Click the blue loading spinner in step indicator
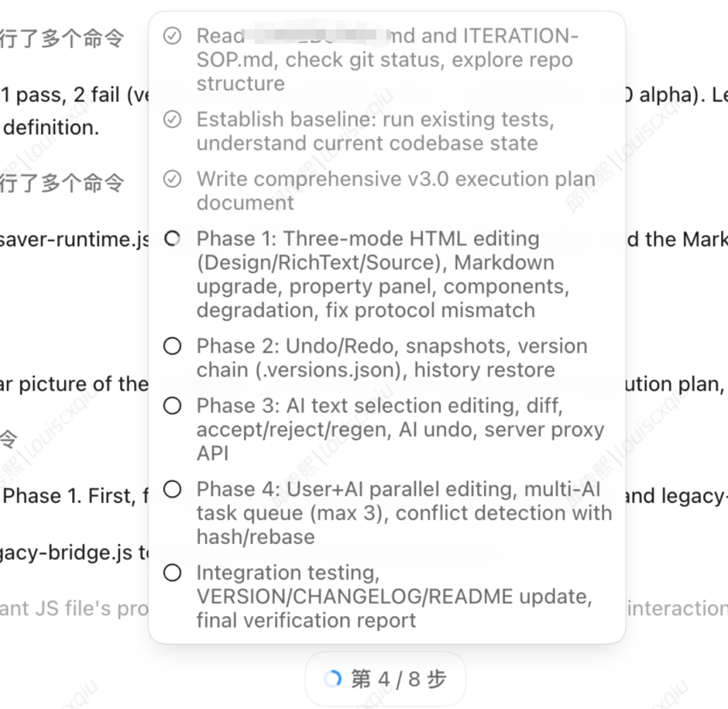This screenshot has width=728, height=709. (x=333, y=679)
